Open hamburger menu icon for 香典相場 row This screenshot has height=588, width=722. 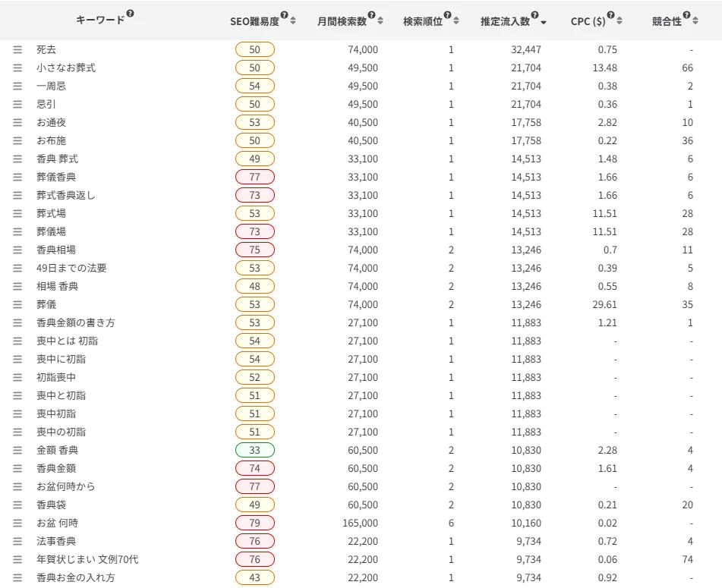17,250
